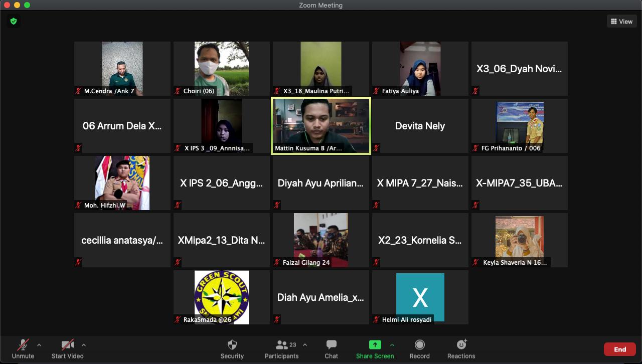The image size is (642, 364).
Task: Open the Participants list icon
Action: pos(282,345)
